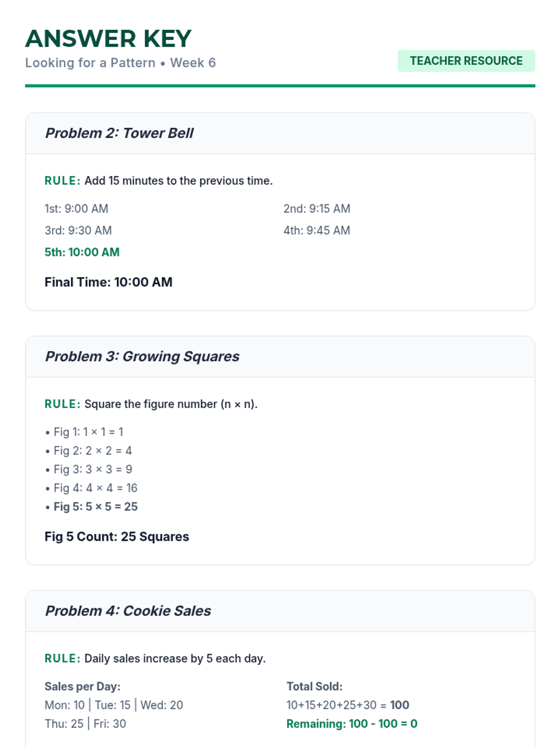Select the Problem 4: Cookie Sales heading
Viewport: 560px width, 747px height.
(128, 611)
